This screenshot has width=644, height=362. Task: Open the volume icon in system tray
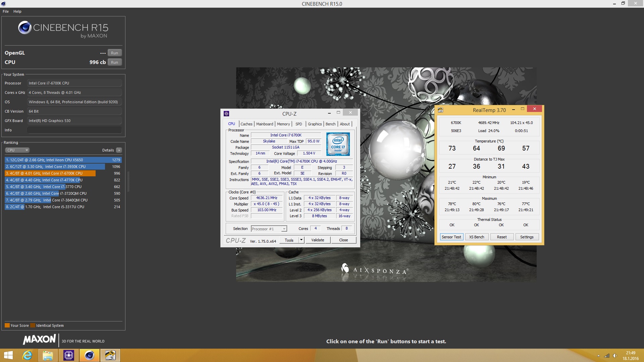(x=615, y=356)
